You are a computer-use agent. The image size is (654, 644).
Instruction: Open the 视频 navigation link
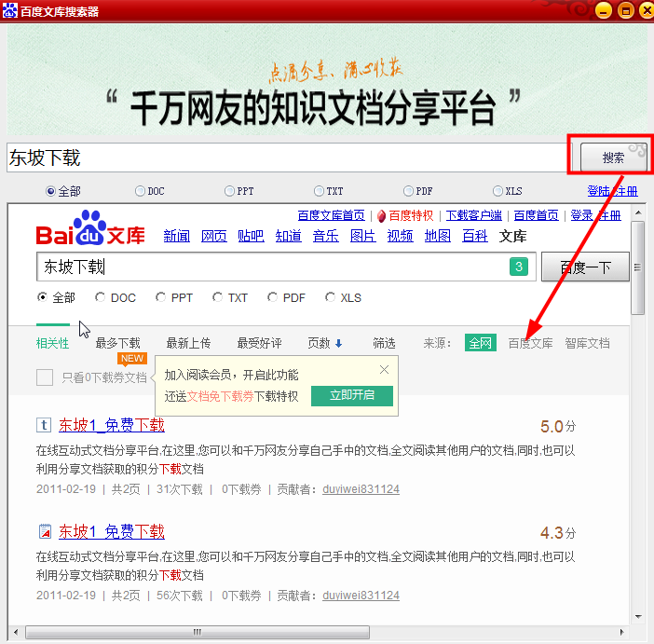[x=400, y=236]
